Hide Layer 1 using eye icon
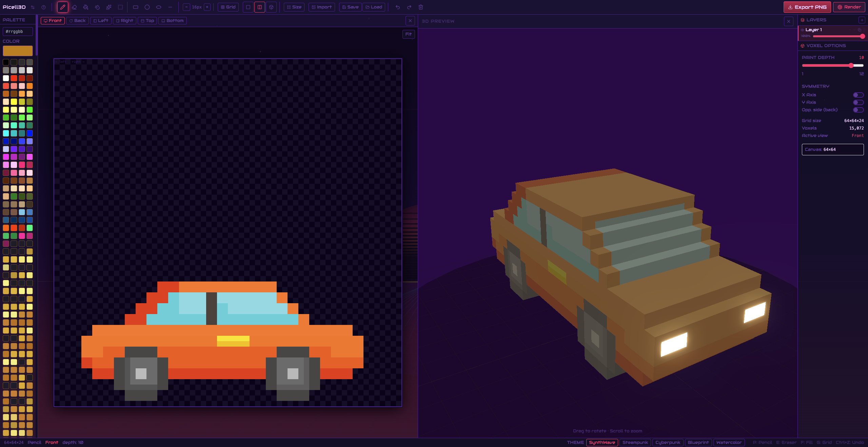This screenshot has width=868, height=447. 802,30
